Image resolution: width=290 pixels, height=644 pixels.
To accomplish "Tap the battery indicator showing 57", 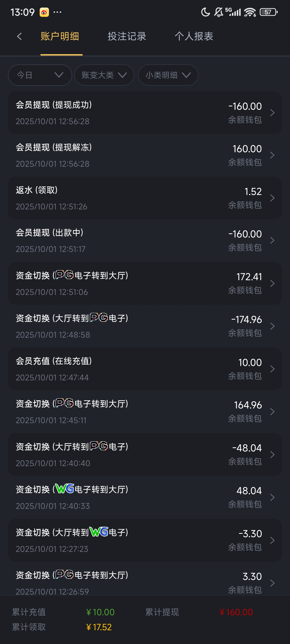I will pyautogui.click(x=268, y=12).
